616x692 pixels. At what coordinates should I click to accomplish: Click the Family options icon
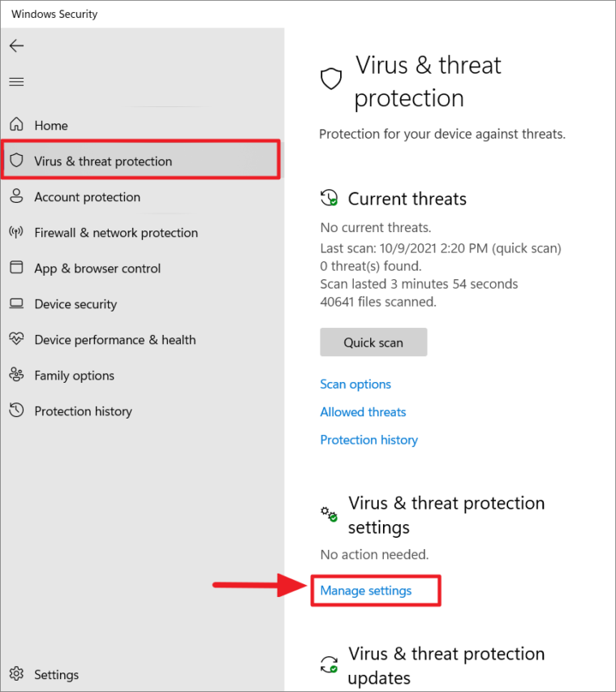pos(17,375)
